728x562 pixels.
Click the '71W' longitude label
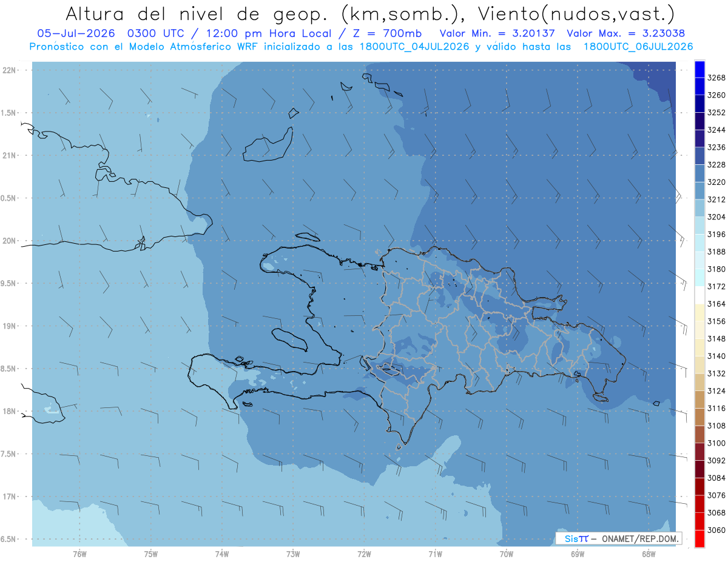coord(435,554)
